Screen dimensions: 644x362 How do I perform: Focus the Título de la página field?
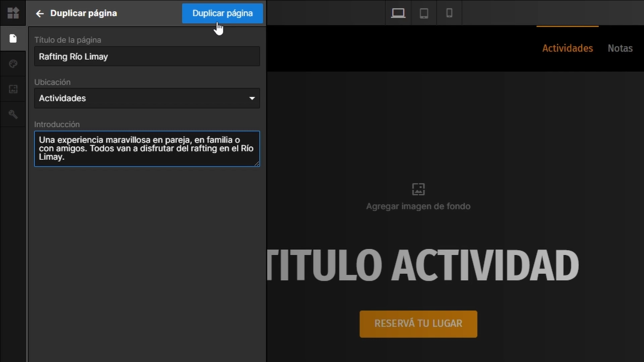[x=147, y=57]
